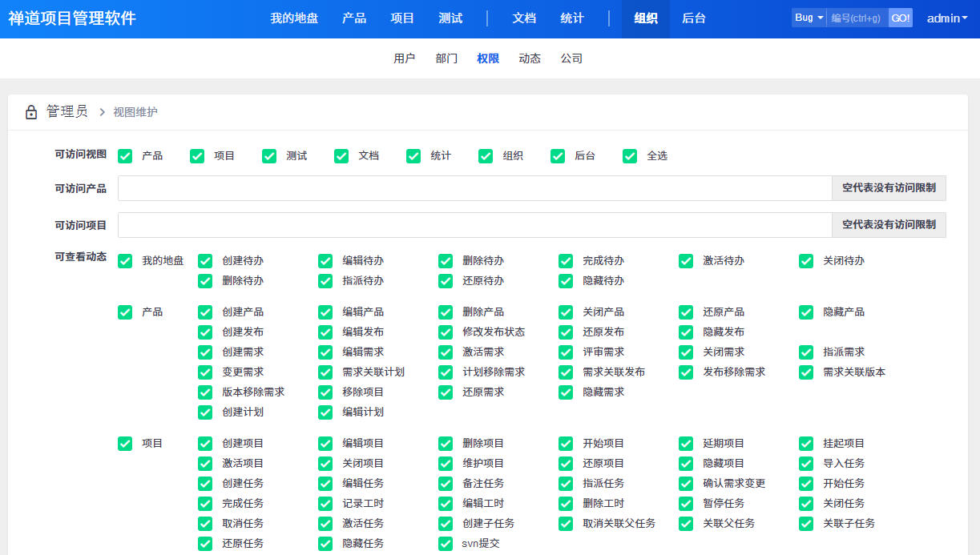Toggle the 修改发布状态 checkbox
Screen dimensions: 980x555
point(446,332)
